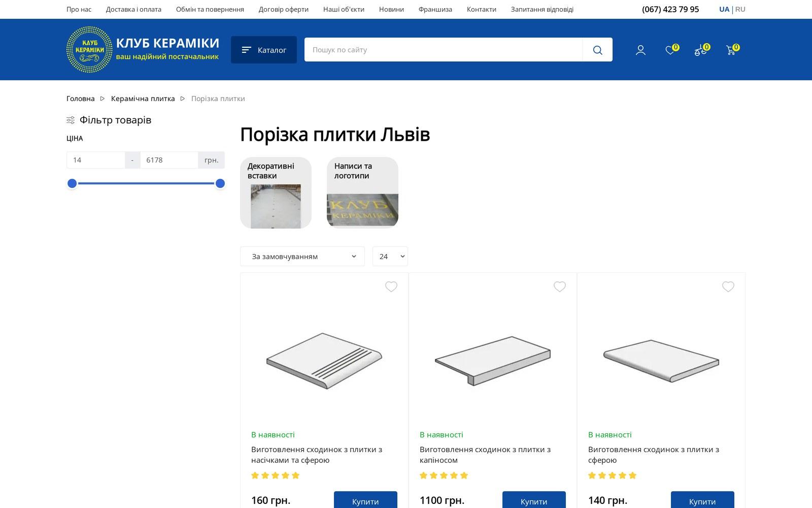Image resolution: width=812 pixels, height=508 pixels.
Task: Open the Франшиза page
Action: [435, 9]
